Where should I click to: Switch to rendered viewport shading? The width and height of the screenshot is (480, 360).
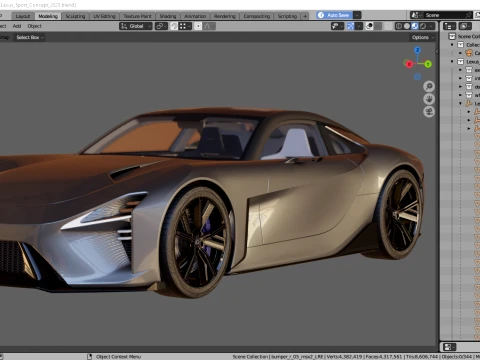pyautogui.click(x=423, y=26)
